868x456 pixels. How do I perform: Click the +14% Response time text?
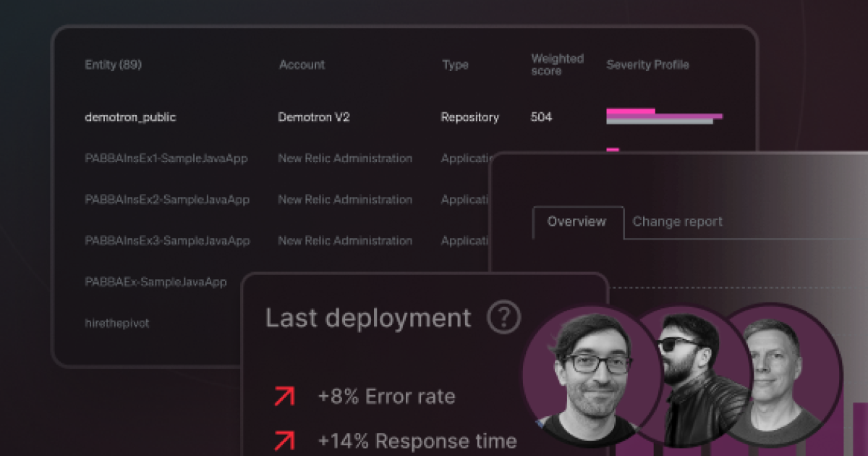(417, 440)
